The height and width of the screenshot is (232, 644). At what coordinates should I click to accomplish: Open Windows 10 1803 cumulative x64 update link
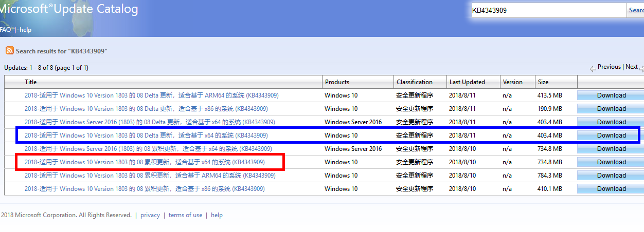pyautogui.click(x=145, y=162)
